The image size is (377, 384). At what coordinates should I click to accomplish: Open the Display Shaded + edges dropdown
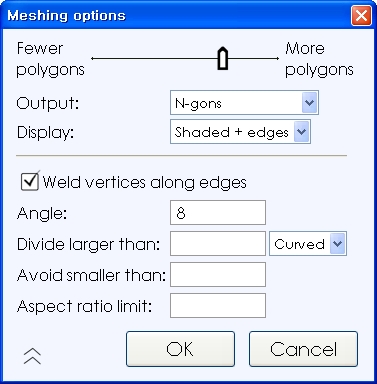pos(240,132)
